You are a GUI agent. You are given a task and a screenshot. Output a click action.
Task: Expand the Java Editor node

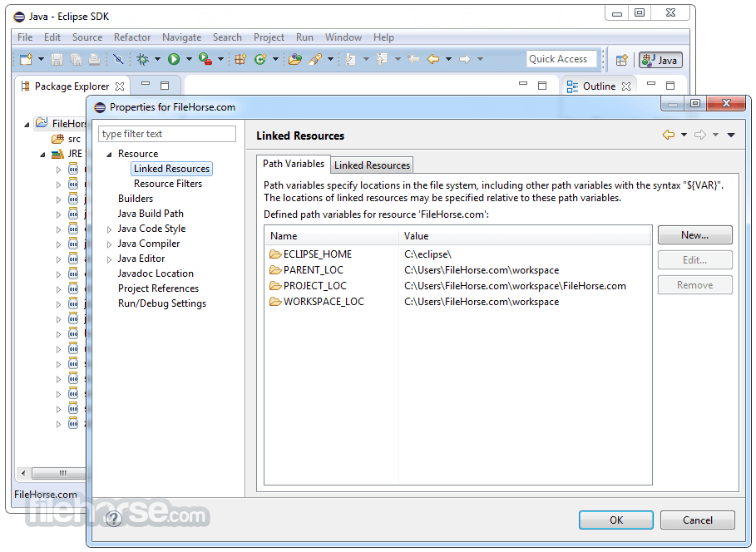[x=110, y=259]
